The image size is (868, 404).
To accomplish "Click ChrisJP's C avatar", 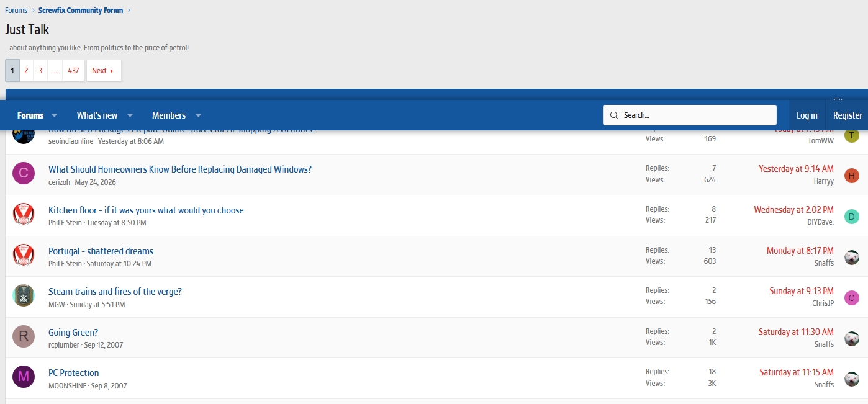I will coord(852,298).
